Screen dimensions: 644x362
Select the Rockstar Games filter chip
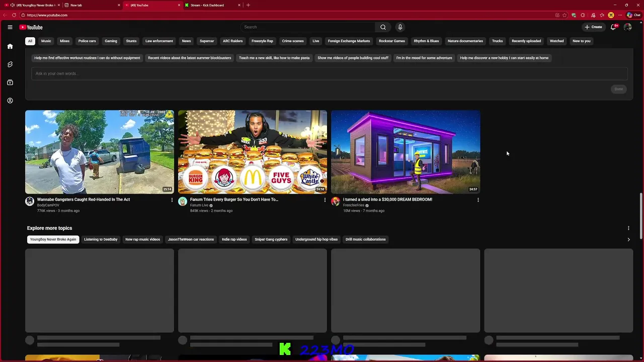(392, 41)
